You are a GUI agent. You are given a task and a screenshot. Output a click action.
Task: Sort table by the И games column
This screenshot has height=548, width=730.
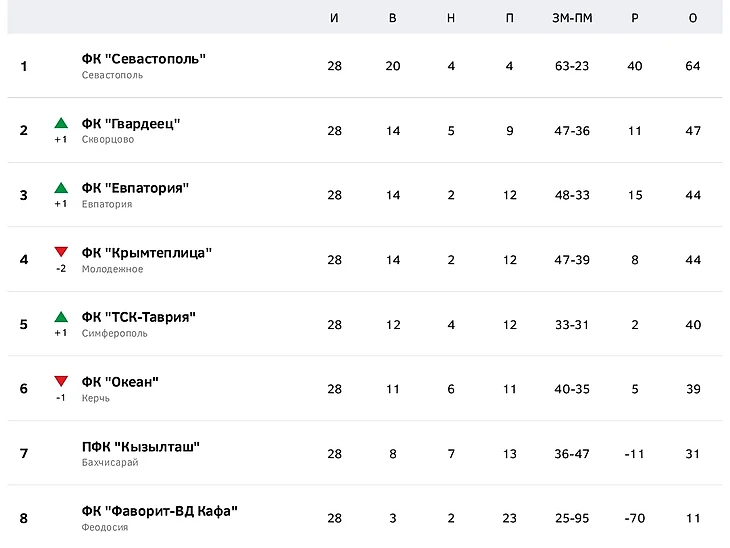point(334,19)
